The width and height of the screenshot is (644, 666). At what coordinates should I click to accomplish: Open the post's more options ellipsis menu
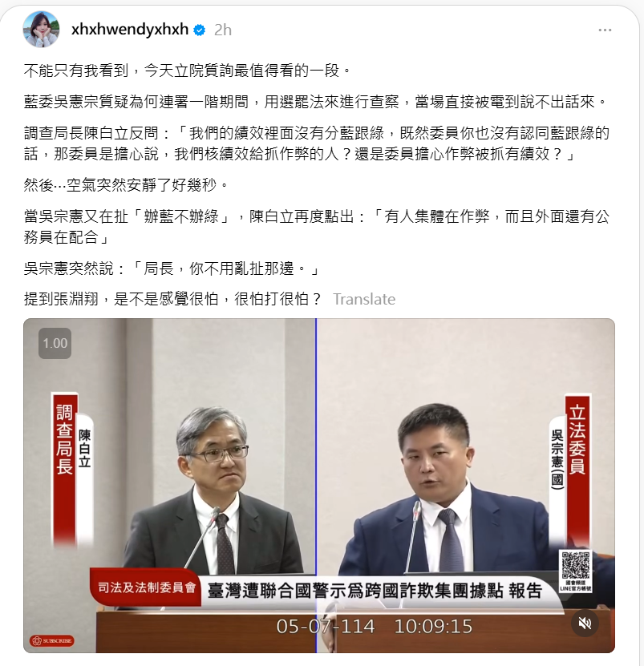[605, 30]
